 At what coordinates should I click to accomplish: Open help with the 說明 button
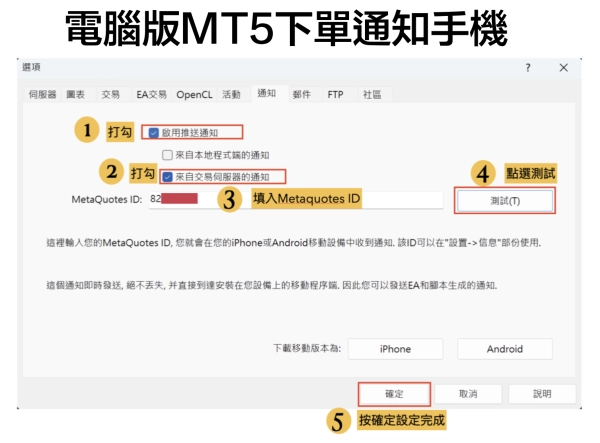pos(541,393)
